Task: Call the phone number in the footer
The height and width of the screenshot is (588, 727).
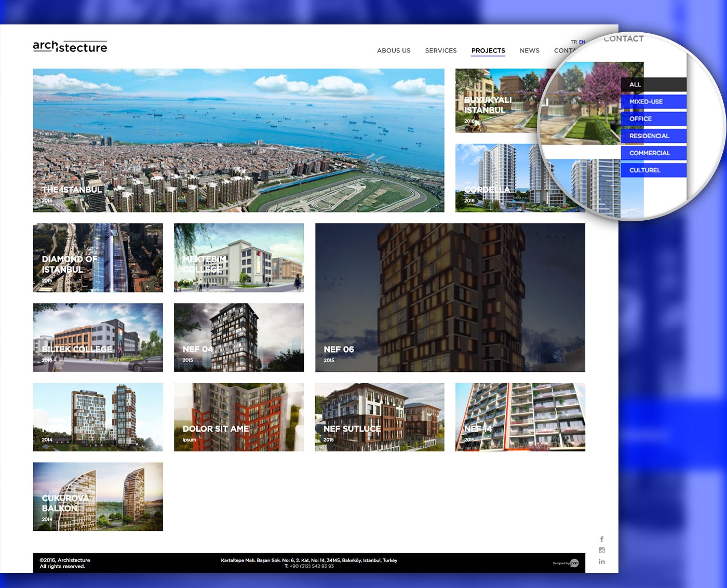Action: click(x=312, y=566)
